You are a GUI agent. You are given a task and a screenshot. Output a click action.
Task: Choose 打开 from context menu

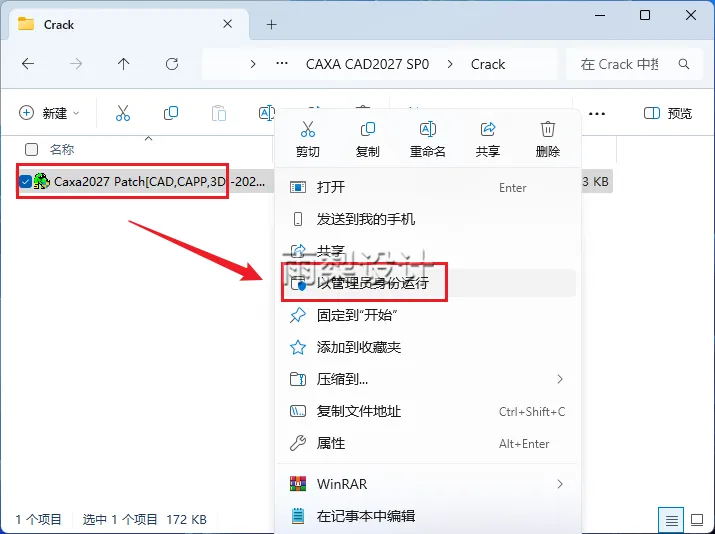pos(429,187)
